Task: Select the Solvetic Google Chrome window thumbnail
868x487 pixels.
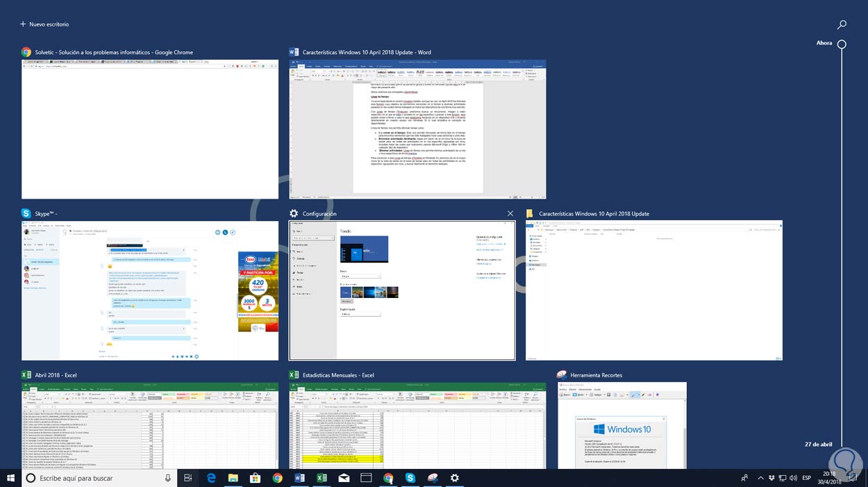Action: (x=150, y=129)
